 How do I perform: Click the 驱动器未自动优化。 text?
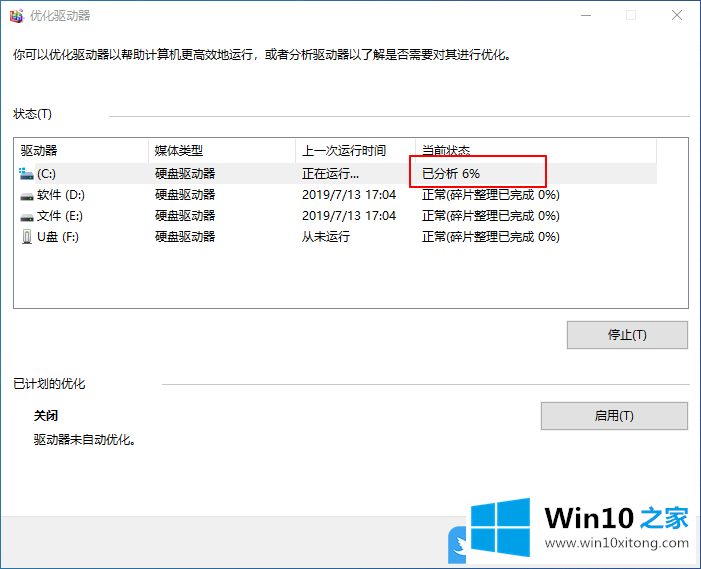tap(84, 440)
